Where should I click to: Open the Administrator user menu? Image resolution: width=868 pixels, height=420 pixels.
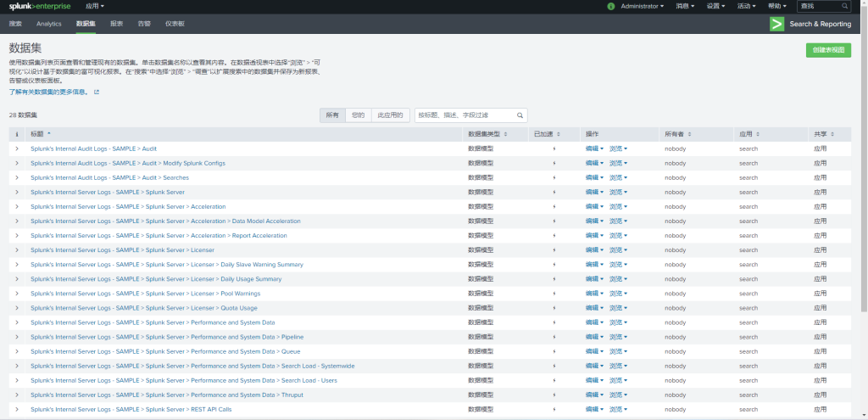(x=643, y=6)
